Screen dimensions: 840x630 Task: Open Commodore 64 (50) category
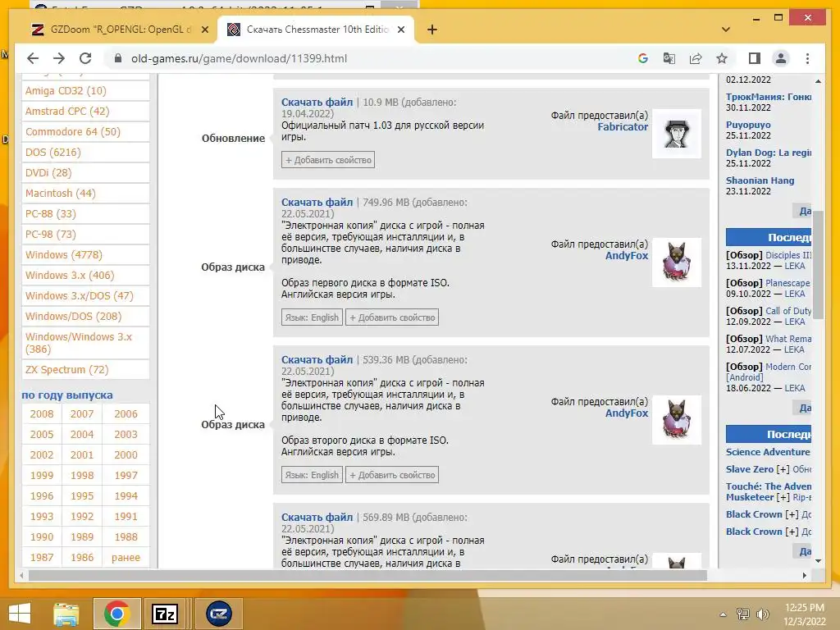(73, 132)
